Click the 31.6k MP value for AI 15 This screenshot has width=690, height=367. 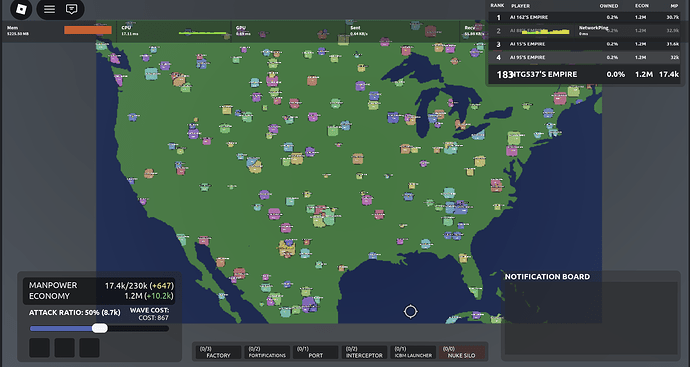click(672, 44)
